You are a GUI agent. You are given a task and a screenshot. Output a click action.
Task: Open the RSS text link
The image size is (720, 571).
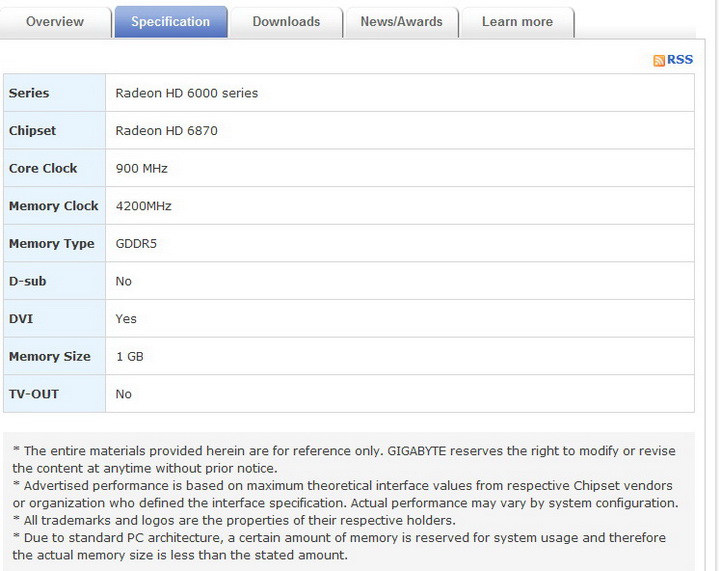(680, 60)
